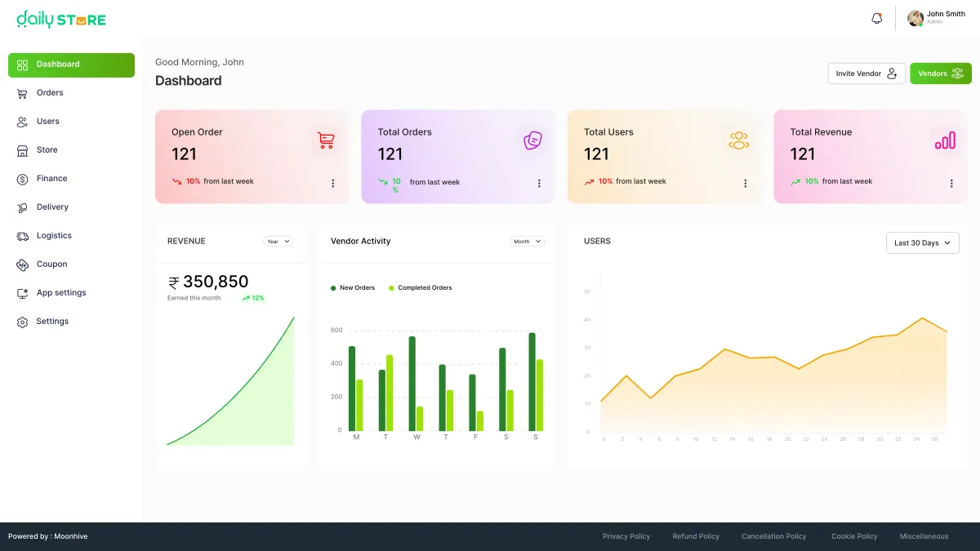980x551 pixels.
Task: Open John Smith profile avatar
Action: coord(915,18)
